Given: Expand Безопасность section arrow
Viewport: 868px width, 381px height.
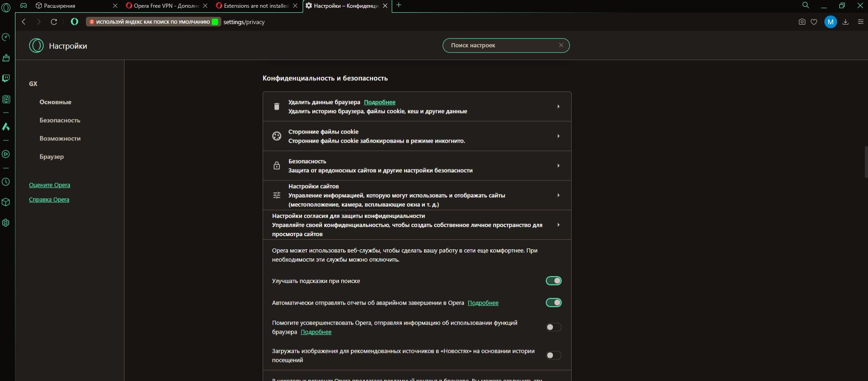Looking at the screenshot, I should click(x=558, y=165).
